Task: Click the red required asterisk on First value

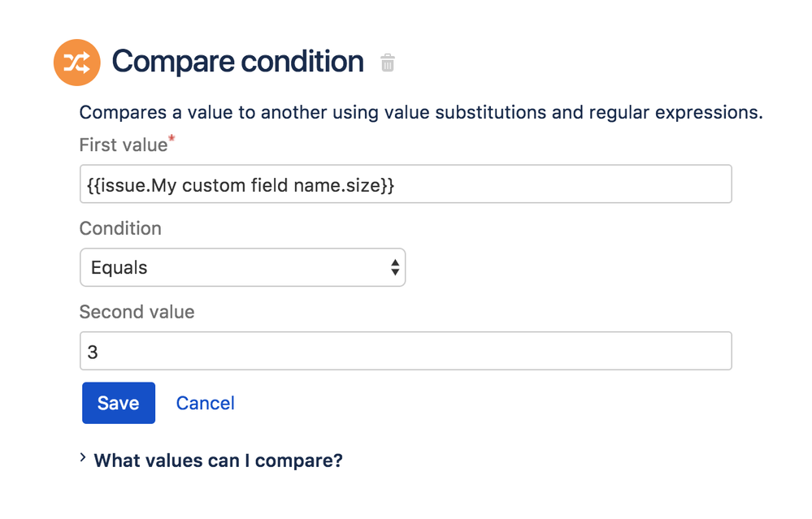Action: (x=172, y=141)
